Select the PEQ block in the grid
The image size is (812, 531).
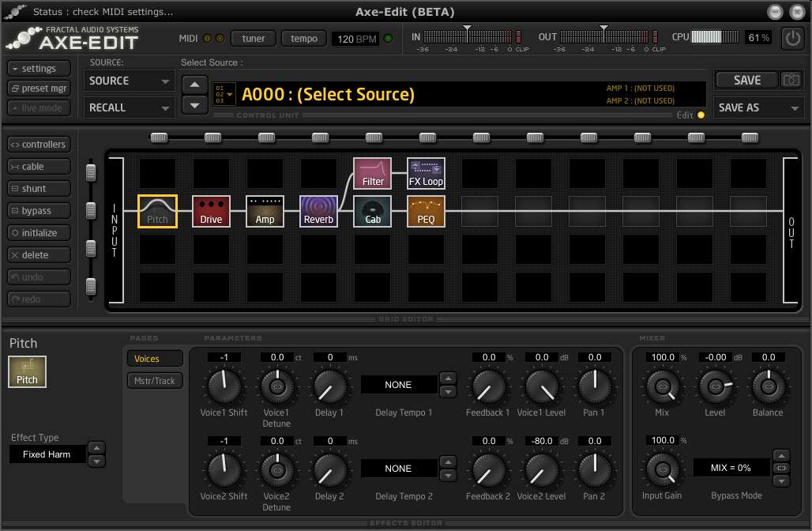click(x=426, y=211)
